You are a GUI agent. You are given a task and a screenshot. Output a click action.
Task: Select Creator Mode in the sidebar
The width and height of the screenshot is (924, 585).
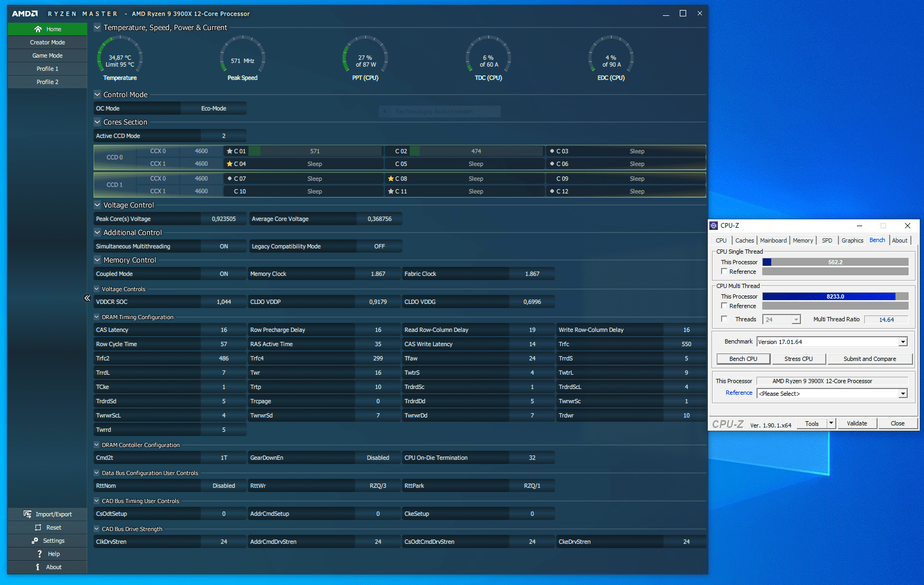pos(48,42)
